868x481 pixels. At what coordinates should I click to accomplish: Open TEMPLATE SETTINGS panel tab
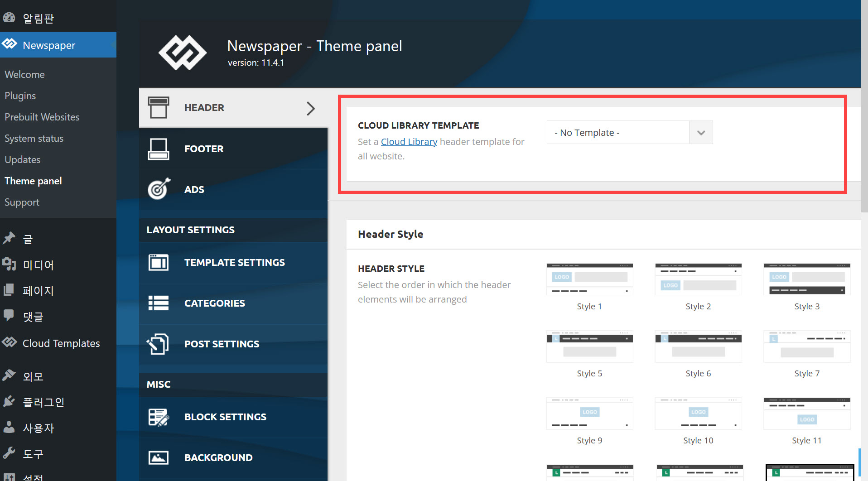(x=233, y=263)
